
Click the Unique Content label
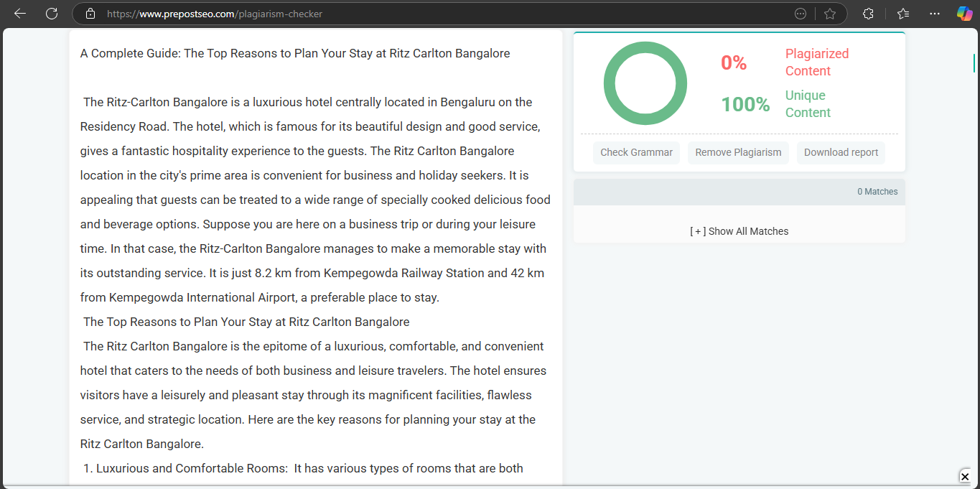[808, 104]
